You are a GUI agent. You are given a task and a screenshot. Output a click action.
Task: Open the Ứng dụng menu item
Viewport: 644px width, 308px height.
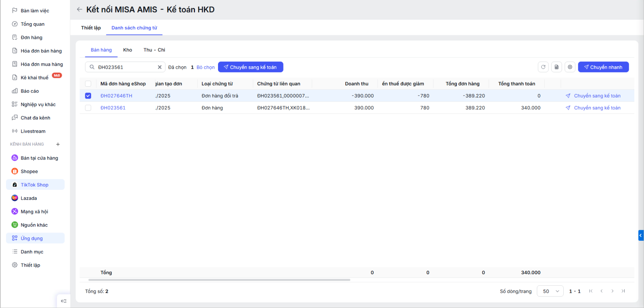[x=35, y=238]
